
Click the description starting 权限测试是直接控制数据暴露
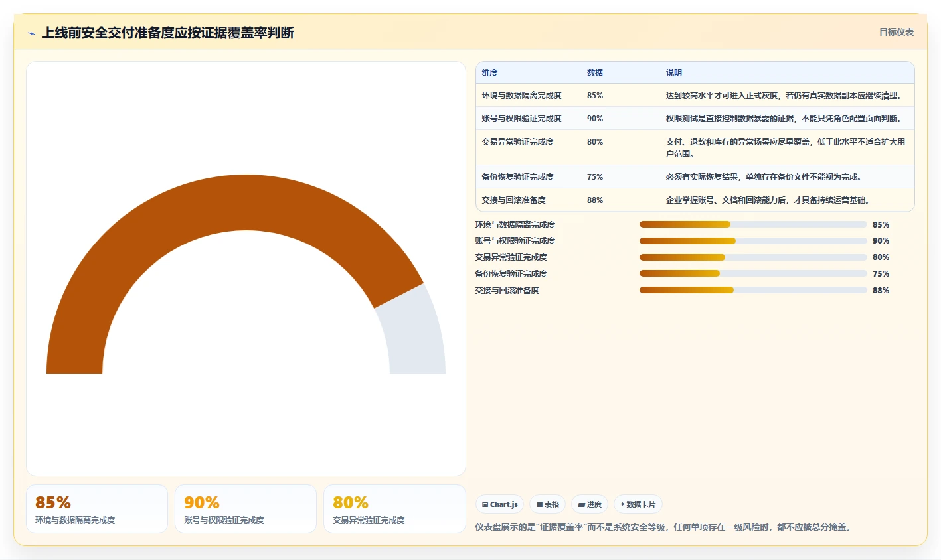pyautogui.click(x=785, y=119)
